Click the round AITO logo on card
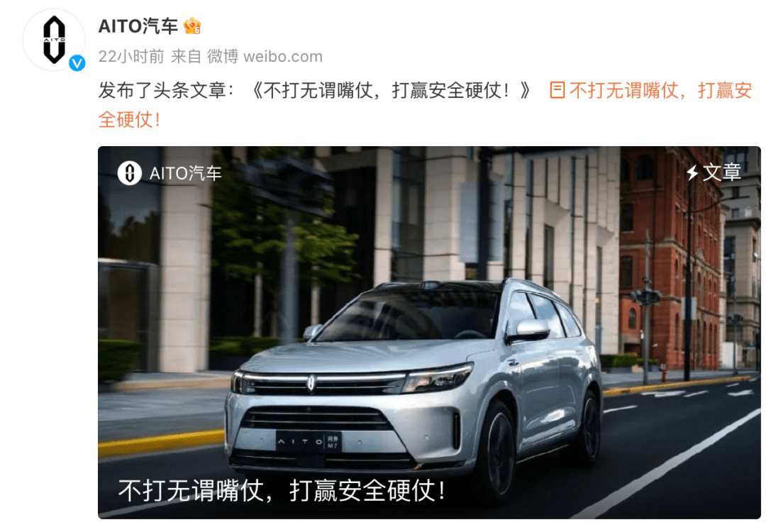 (x=130, y=173)
